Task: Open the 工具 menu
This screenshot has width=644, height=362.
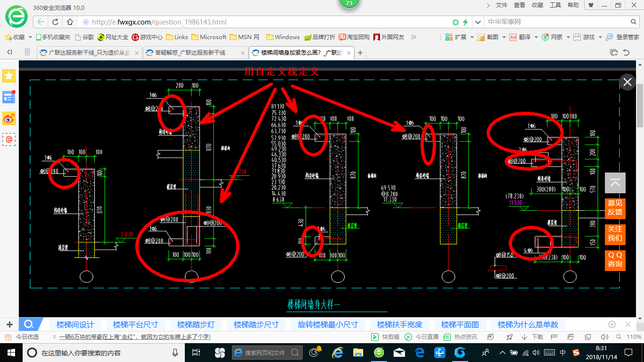Action: click(x=555, y=5)
